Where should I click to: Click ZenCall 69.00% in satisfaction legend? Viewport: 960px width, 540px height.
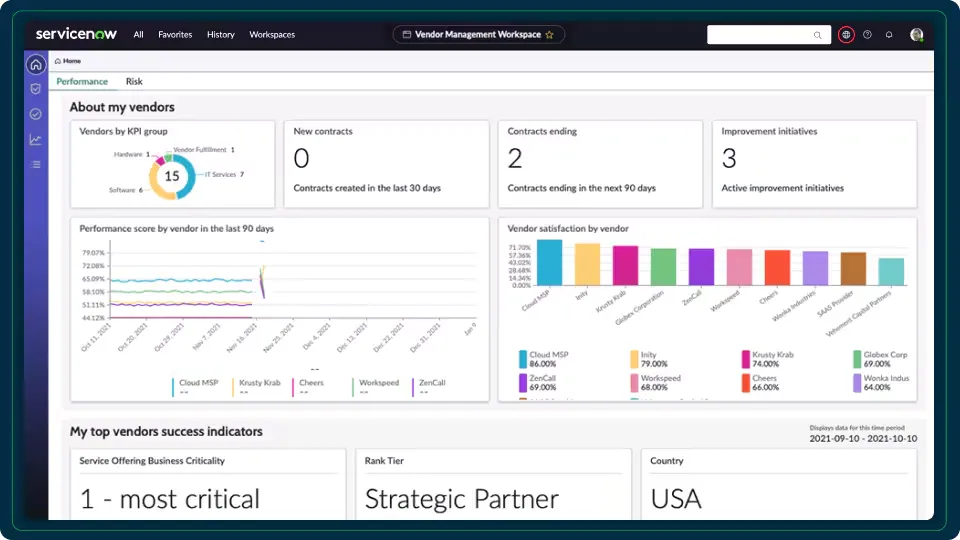(538, 383)
